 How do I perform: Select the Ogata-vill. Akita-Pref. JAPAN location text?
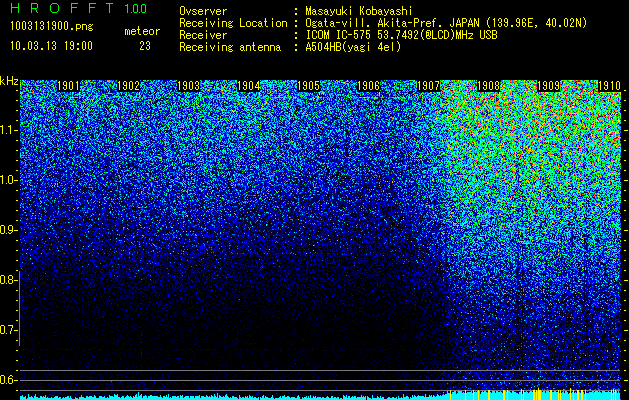446,23
